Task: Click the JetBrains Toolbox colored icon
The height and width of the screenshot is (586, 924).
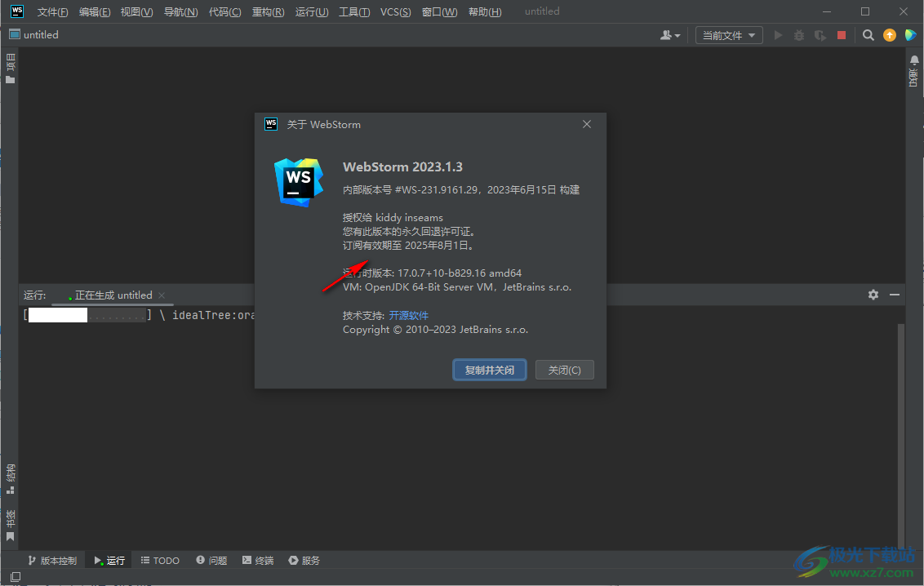Action: [x=910, y=35]
